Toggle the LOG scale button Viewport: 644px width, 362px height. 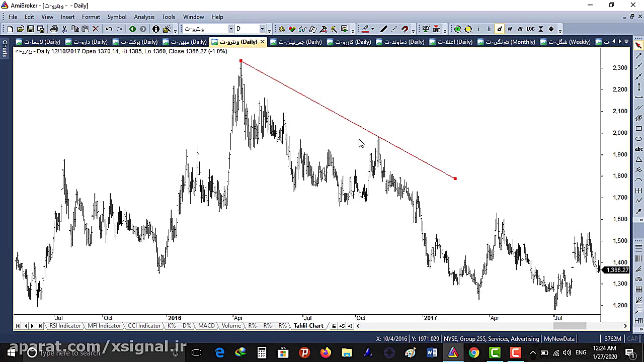point(530,29)
